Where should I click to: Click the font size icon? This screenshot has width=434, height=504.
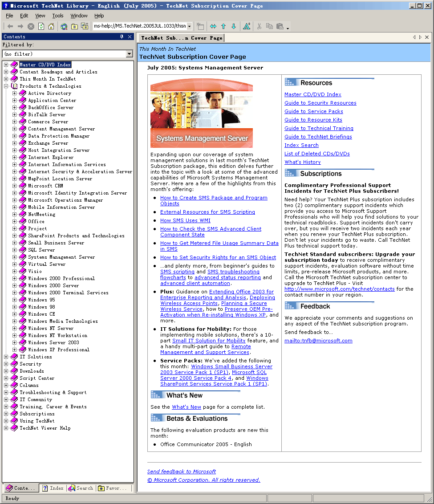click(247, 26)
